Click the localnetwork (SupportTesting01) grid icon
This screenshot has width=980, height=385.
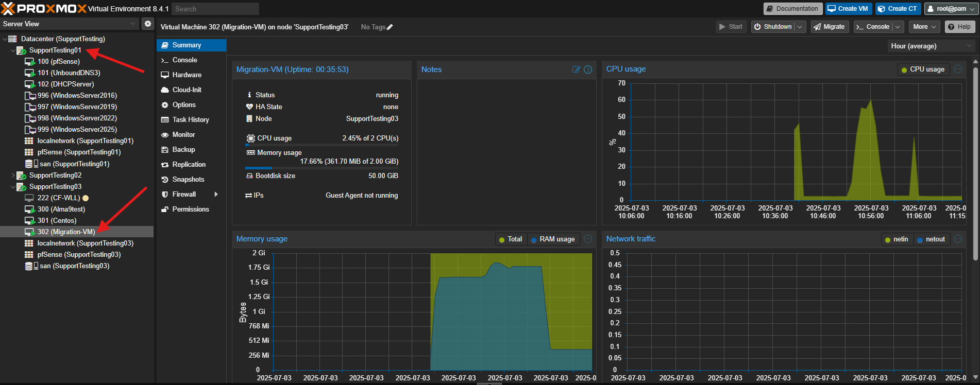tap(29, 141)
